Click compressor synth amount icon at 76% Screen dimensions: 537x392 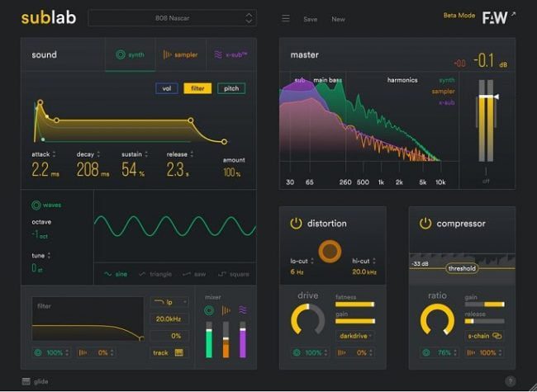pyautogui.click(x=426, y=352)
